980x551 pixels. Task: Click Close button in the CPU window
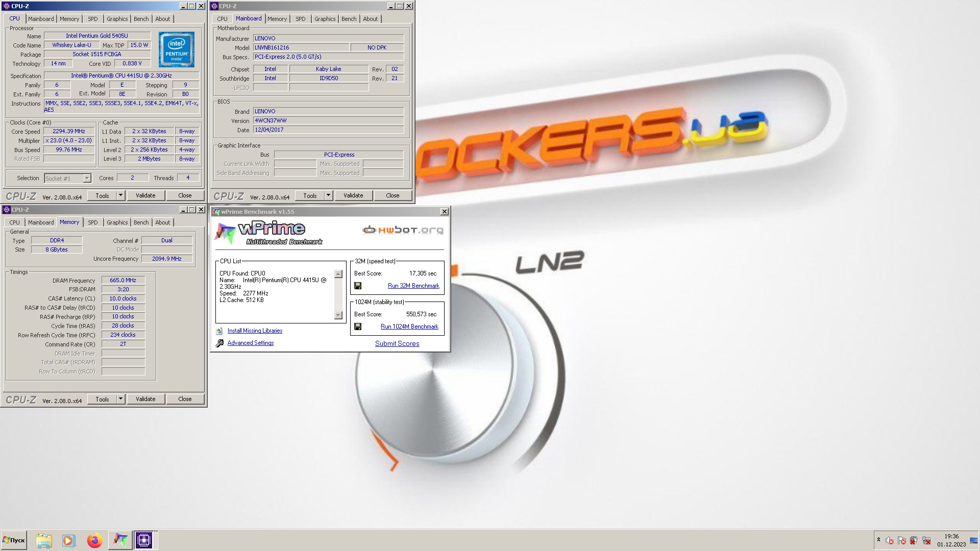pos(185,195)
